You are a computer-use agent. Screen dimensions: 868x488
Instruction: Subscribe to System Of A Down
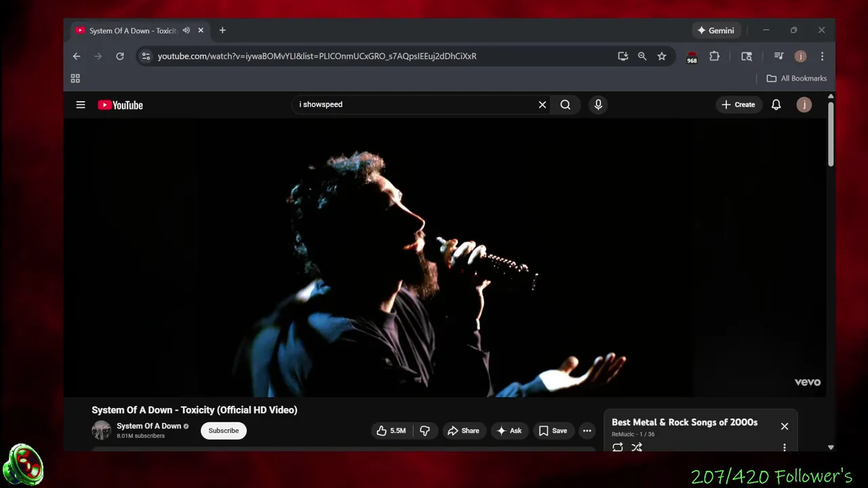point(224,431)
